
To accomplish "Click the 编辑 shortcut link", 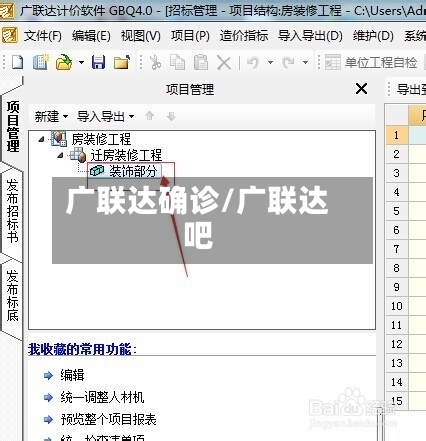I will pyautogui.click(x=72, y=375).
